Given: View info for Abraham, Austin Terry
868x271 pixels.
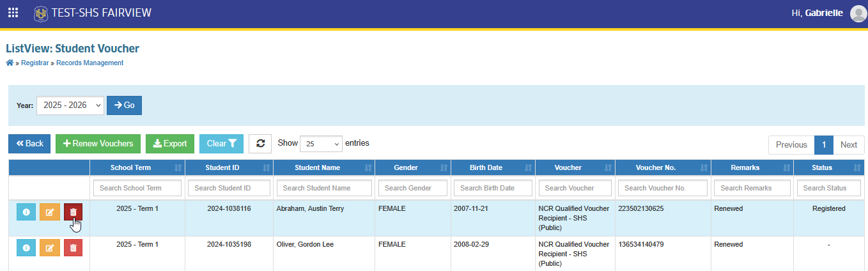Looking at the screenshot, I should point(26,213).
